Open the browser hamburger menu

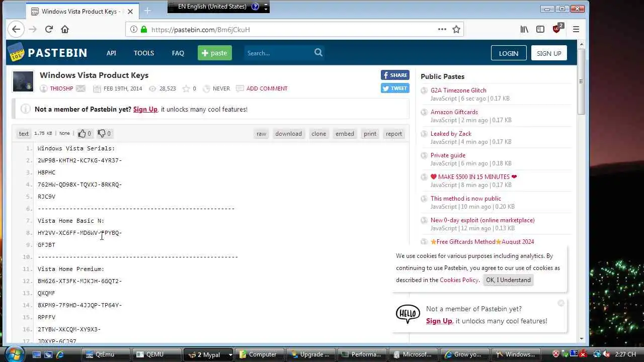tap(576, 29)
